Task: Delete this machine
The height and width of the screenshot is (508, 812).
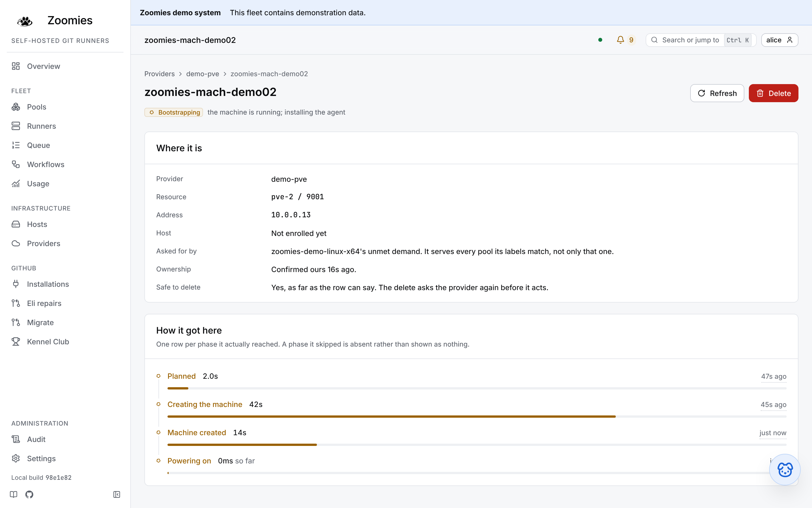Action: click(773, 93)
